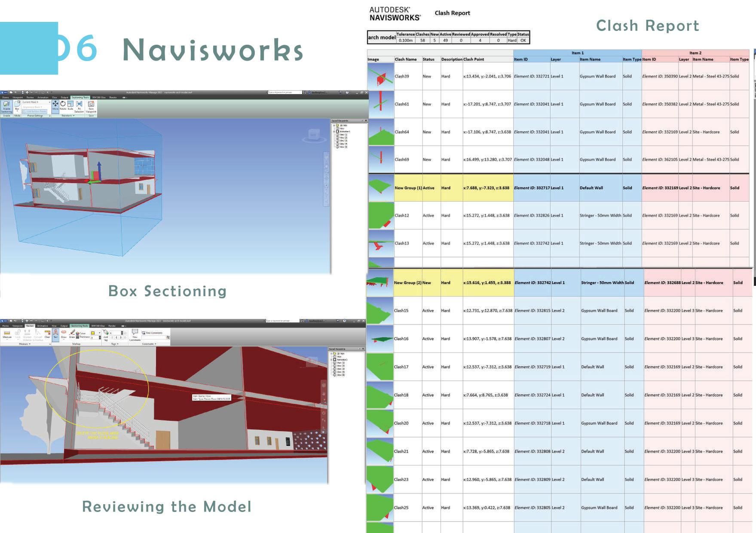Viewport: 756px width, 533px height.
Task: Click the "Element ID: 332721" cell
Action: click(x=531, y=76)
